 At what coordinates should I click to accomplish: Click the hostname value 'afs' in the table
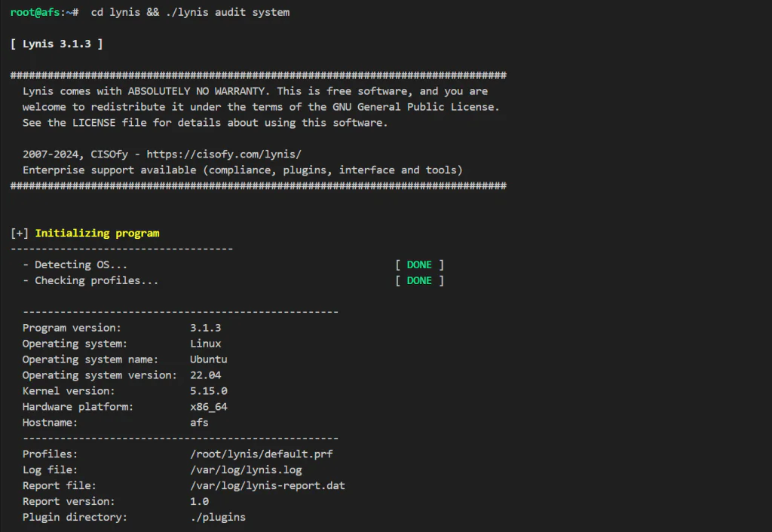point(199,422)
